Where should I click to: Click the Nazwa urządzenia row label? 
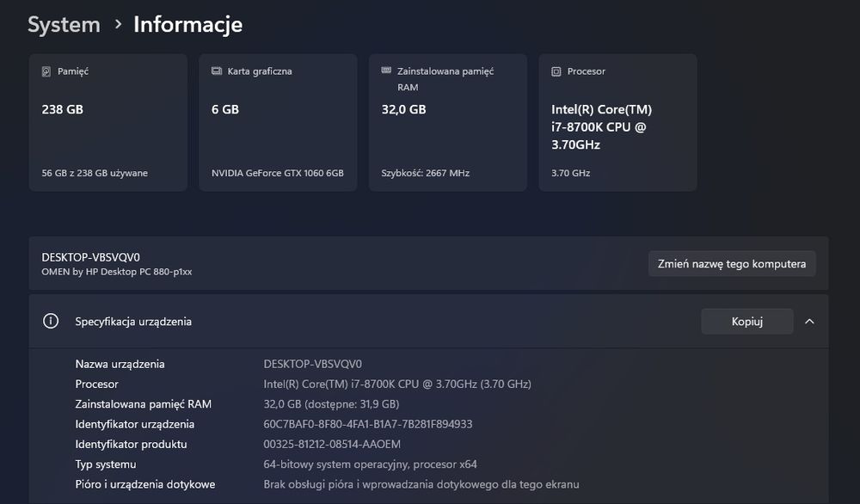point(120,364)
